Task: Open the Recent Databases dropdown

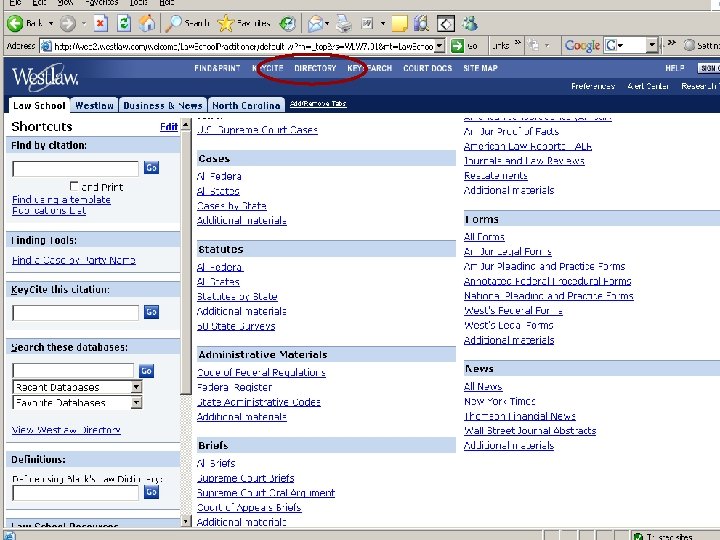Action: coord(136,387)
